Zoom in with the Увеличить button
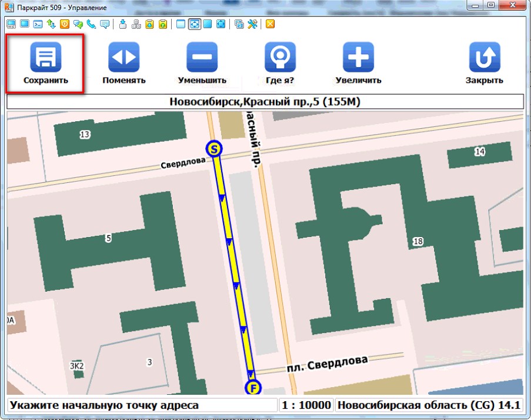Viewport: 531px width, 420px height. (358, 64)
